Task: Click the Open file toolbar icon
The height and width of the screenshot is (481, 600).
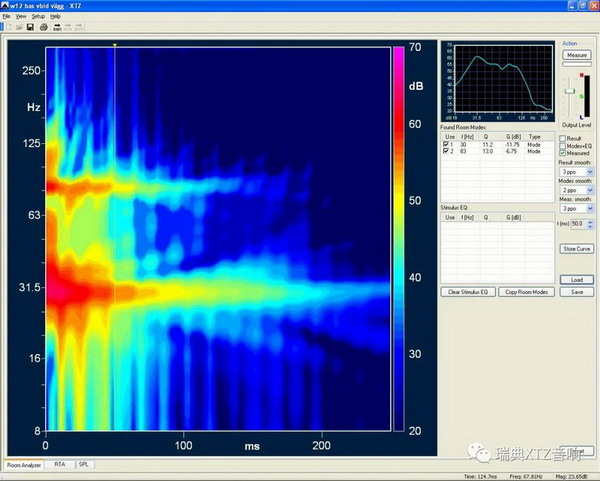Action: coord(18,26)
